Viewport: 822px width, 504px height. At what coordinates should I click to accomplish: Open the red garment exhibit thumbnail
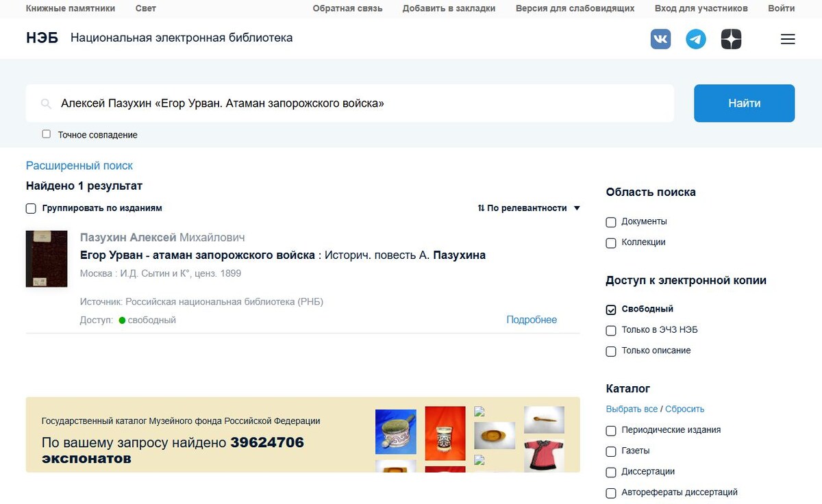tap(544, 455)
